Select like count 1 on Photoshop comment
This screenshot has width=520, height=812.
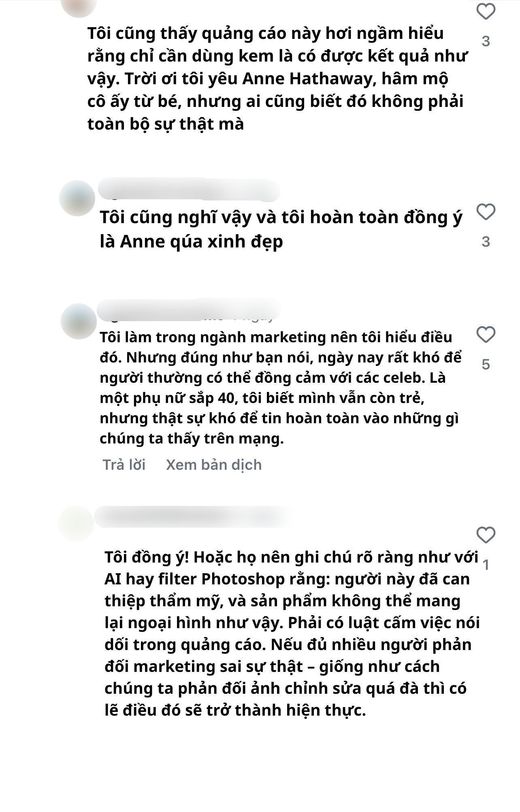pyautogui.click(x=486, y=565)
